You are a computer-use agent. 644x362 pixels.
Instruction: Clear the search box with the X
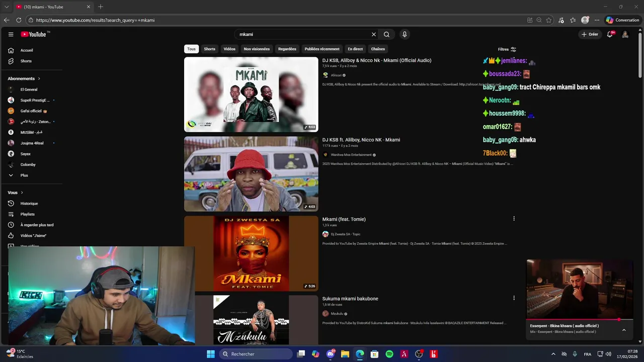click(x=374, y=34)
